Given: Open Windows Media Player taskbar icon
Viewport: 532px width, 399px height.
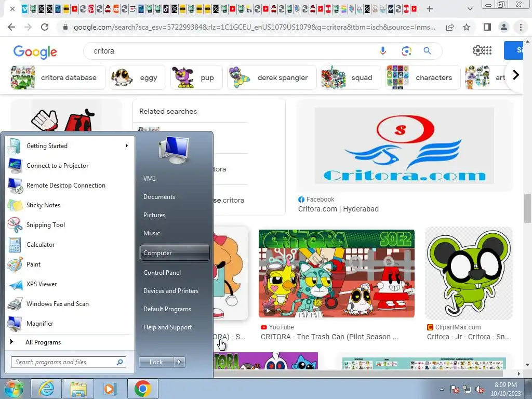Looking at the screenshot, I should point(109,389).
